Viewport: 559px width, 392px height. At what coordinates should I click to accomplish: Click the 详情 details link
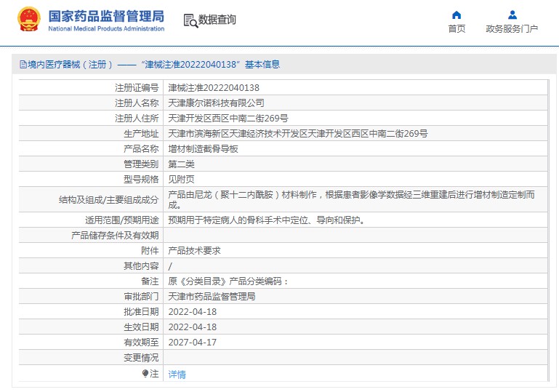tap(177, 374)
